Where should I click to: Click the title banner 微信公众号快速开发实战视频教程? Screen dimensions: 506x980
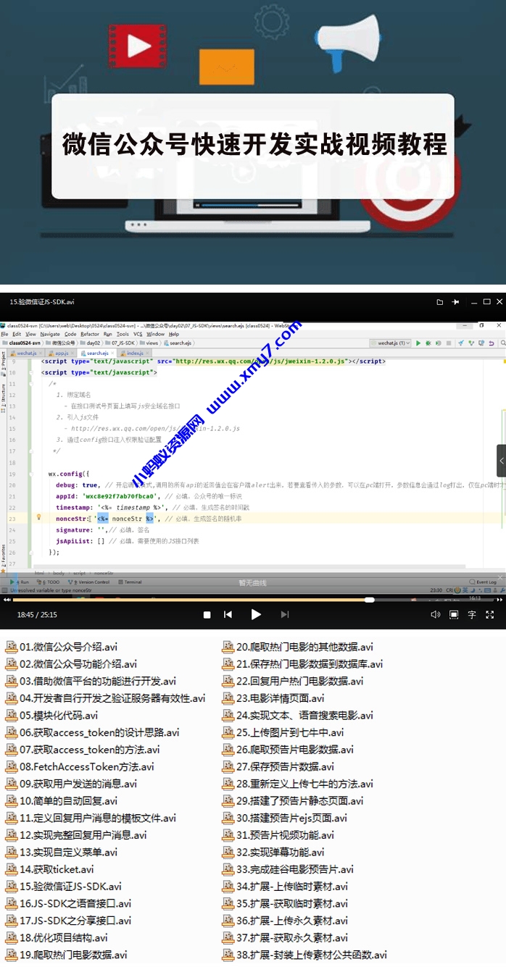(x=253, y=145)
